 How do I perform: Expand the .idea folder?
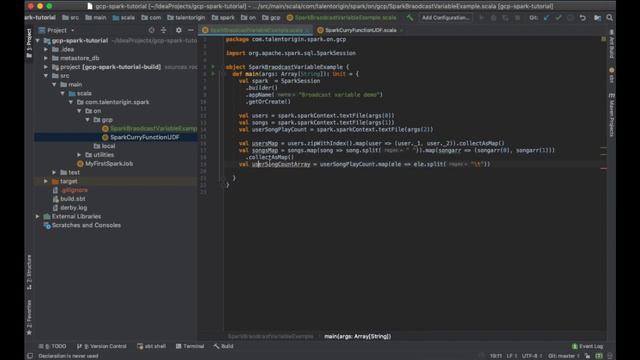pyautogui.click(x=46, y=49)
